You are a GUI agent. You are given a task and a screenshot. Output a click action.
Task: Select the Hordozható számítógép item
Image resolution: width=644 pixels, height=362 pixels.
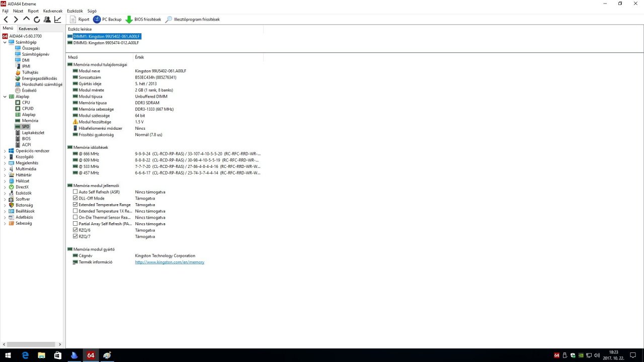(42, 84)
